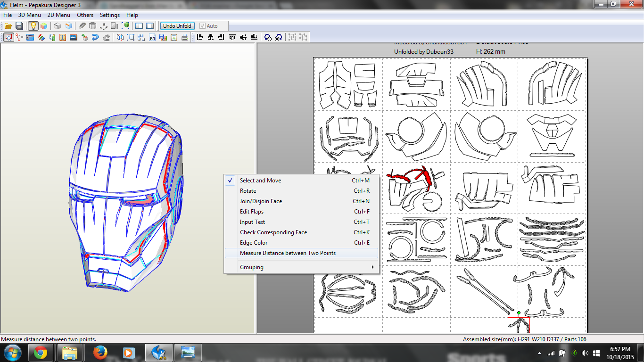The image size is (644, 362).
Task: Click the floppy disk with color bars icon
Action: pyautogui.click(x=163, y=37)
